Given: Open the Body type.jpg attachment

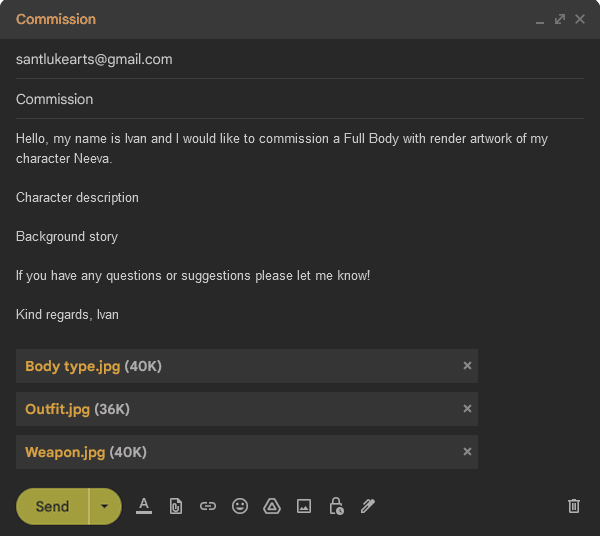Looking at the screenshot, I should click(x=73, y=366).
